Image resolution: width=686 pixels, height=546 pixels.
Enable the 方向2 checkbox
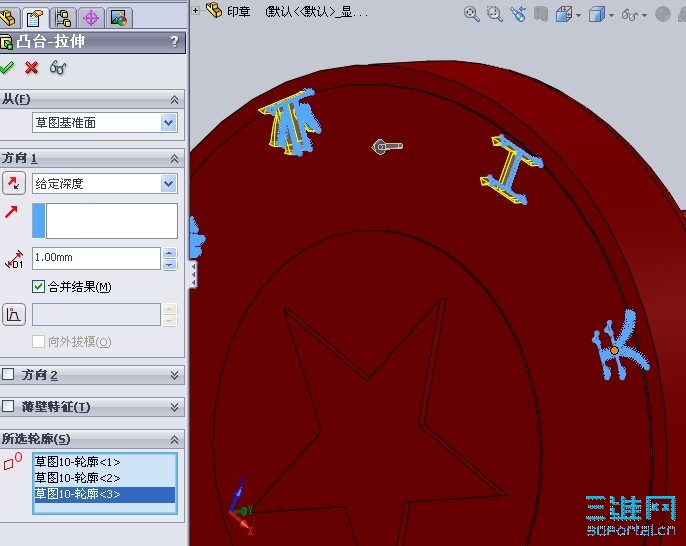pyautogui.click(x=8, y=374)
